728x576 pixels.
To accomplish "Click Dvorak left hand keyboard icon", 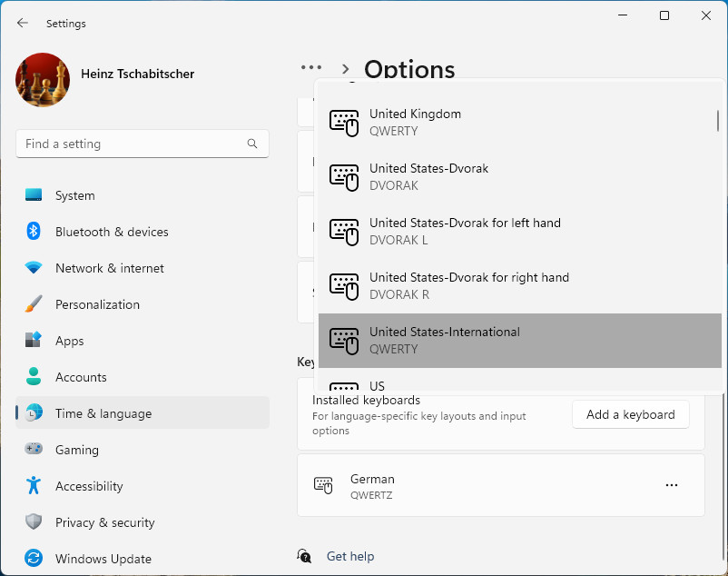I will pyautogui.click(x=344, y=232).
